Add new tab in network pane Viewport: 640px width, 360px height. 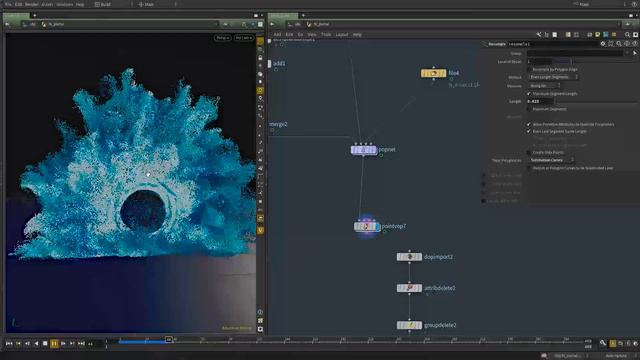click(303, 16)
